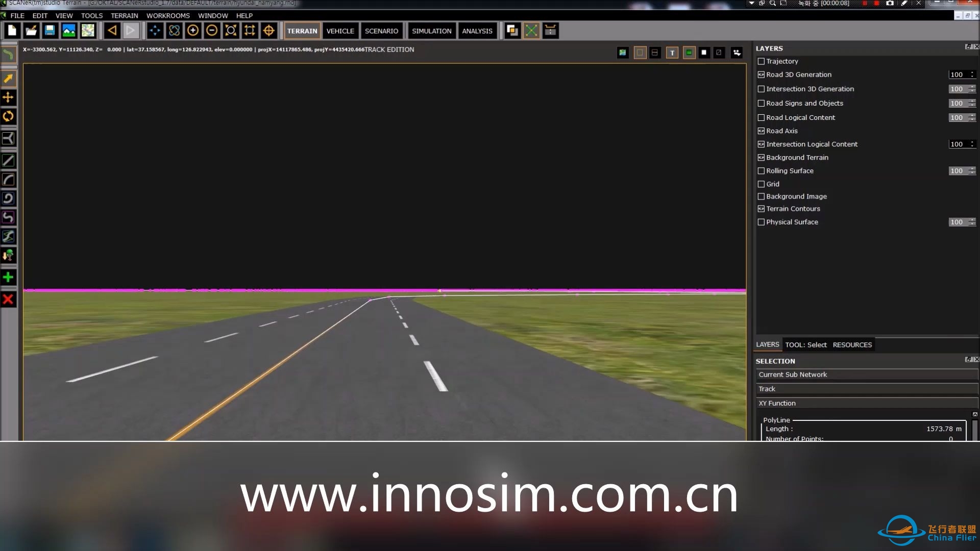Open the WORKROOMS menu
This screenshot has width=980, height=551.
[168, 15]
